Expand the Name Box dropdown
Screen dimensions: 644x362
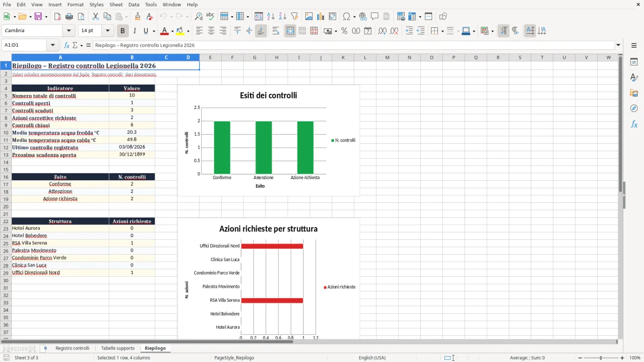click(53, 46)
